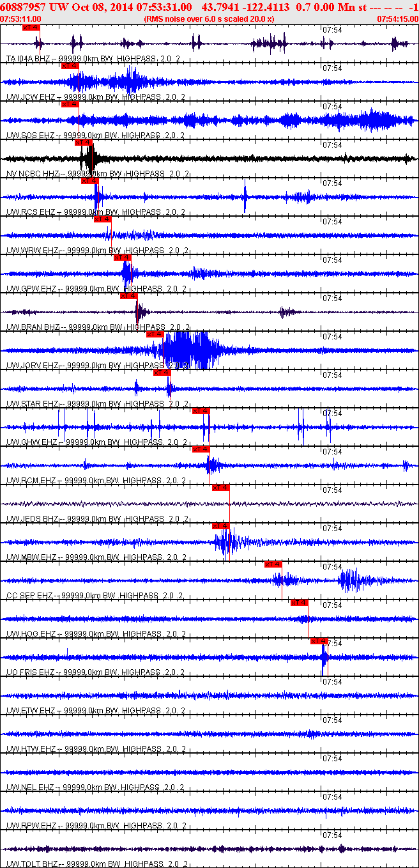
Task: Select the arrival pick on UW.BRAN trace
Action: coord(128,296)
